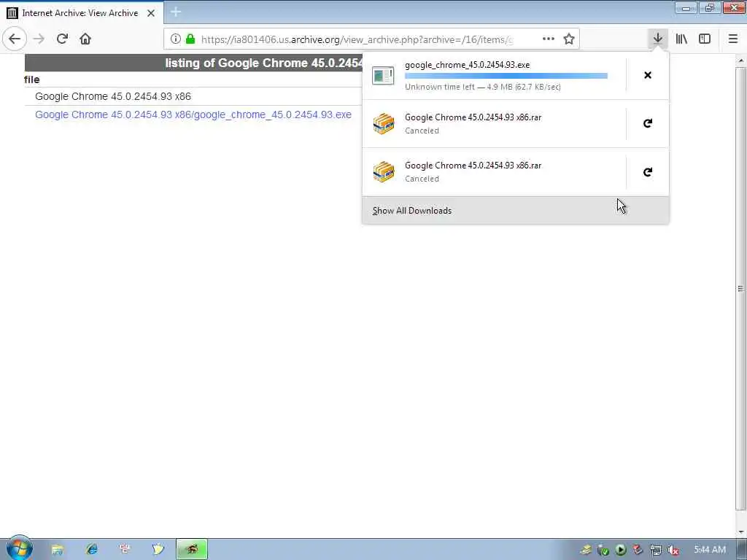This screenshot has height=560, width=747.
Task: Bookmark this page with the star
Action: [569, 39]
